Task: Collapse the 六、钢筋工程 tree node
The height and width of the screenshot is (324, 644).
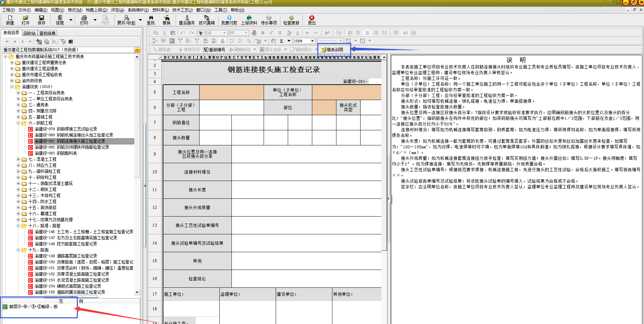Action: [x=18, y=123]
